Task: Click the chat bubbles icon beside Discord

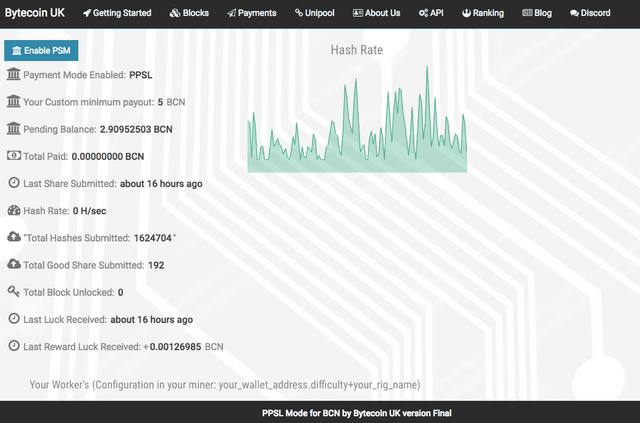Action: pyautogui.click(x=574, y=13)
